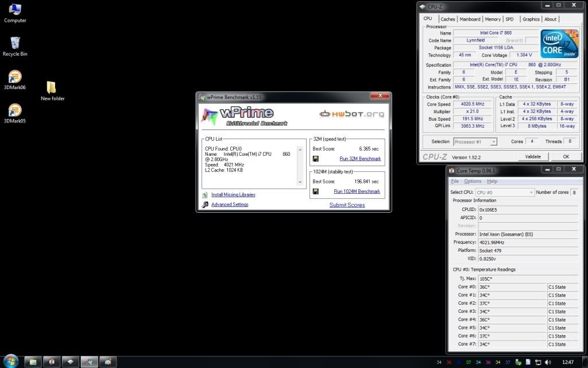Select the Recycle Bin desktop icon

click(x=15, y=47)
